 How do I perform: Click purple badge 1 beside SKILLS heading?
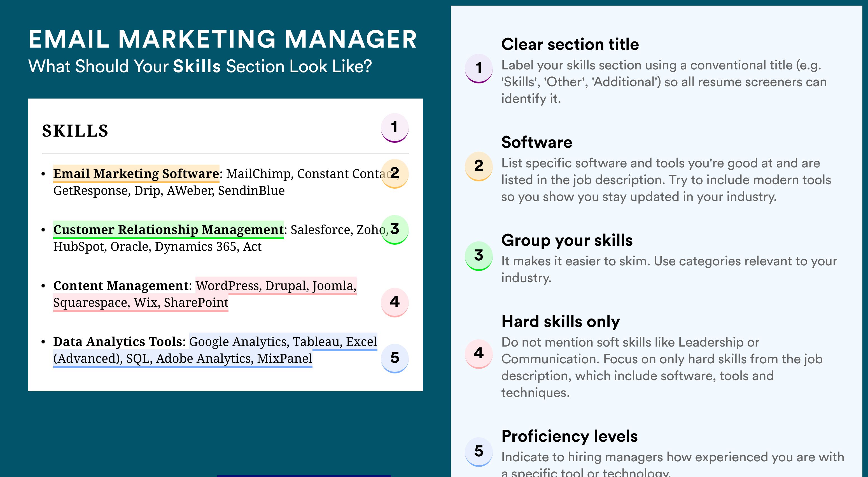(x=395, y=128)
